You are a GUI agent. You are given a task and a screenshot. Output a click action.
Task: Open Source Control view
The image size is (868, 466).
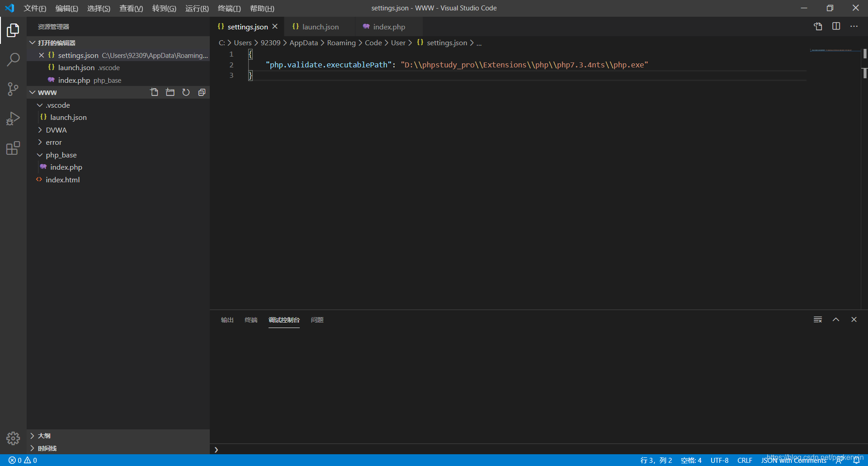[x=13, y=89]
